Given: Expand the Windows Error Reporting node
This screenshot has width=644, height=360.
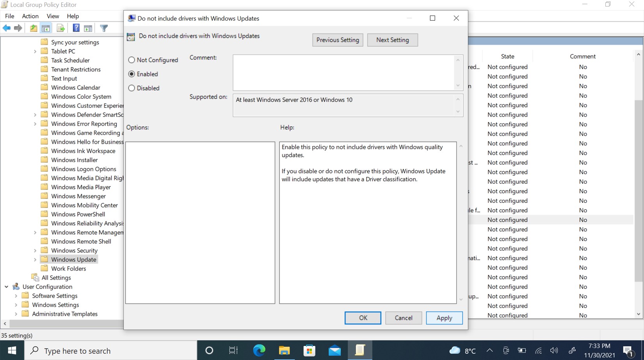Looking at the screenshot, I should click(35, 124).
